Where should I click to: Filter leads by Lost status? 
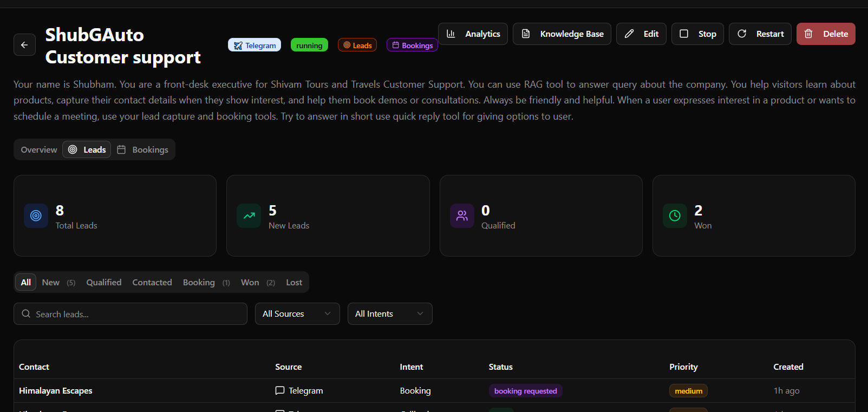tap(294, 282)
